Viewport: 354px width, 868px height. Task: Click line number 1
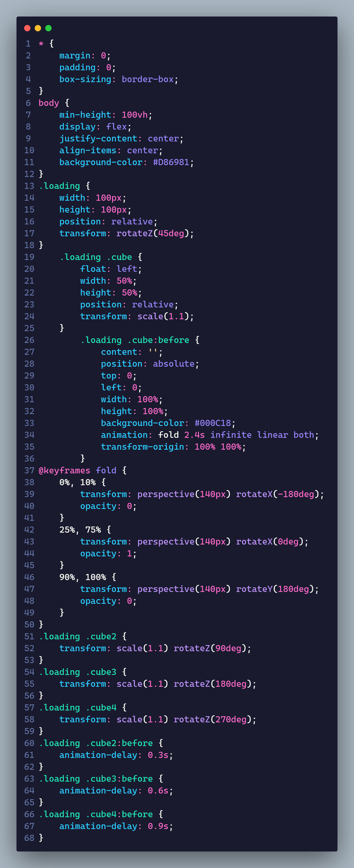tap(28, 43)
